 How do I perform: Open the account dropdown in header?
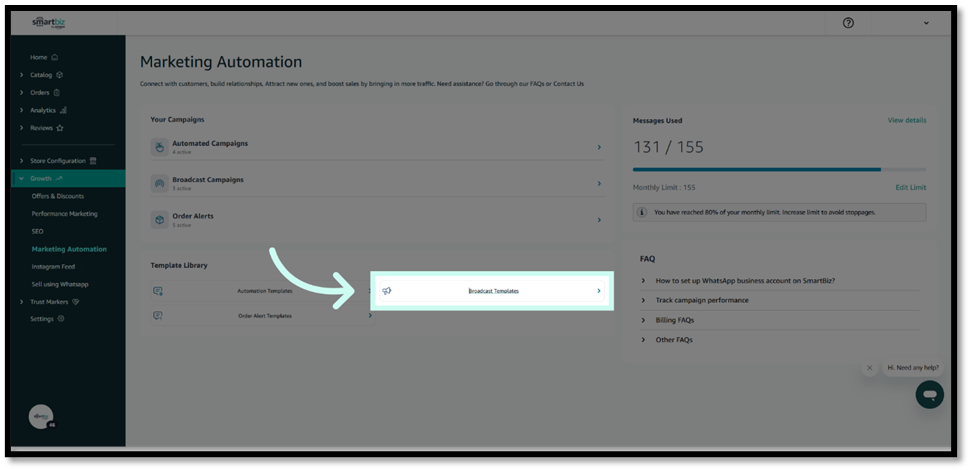pos(926,23)
